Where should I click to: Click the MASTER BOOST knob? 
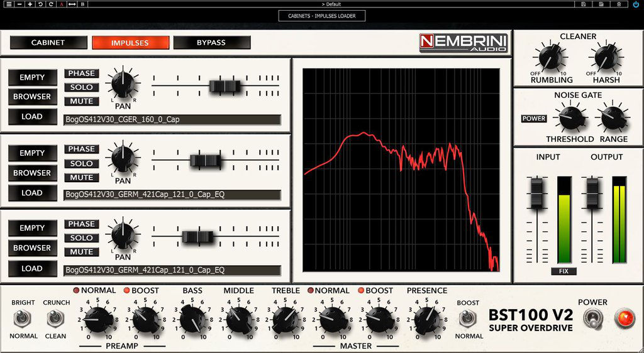(x=380, y=319)
